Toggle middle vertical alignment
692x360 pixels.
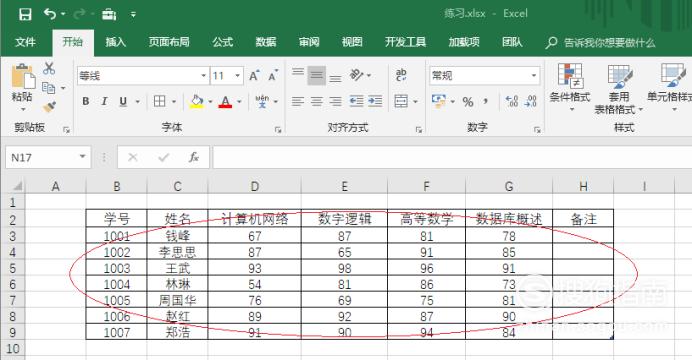[x=316, y=75]
